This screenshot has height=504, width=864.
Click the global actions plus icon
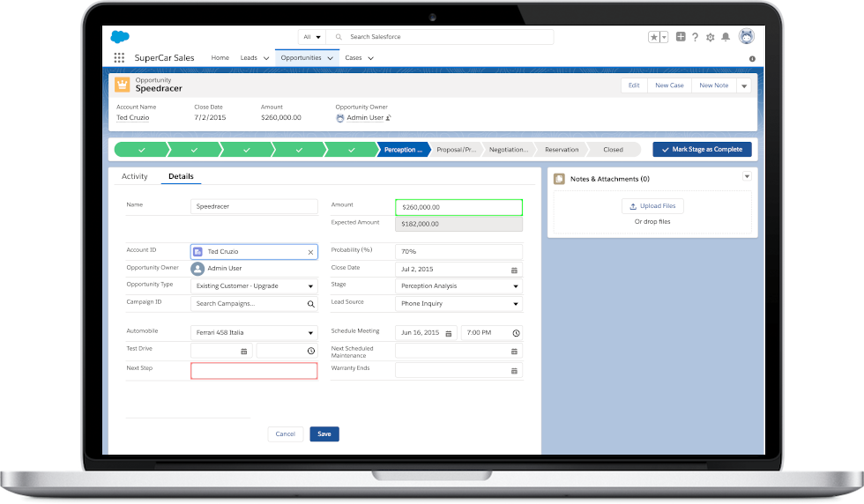pos(681,36)
